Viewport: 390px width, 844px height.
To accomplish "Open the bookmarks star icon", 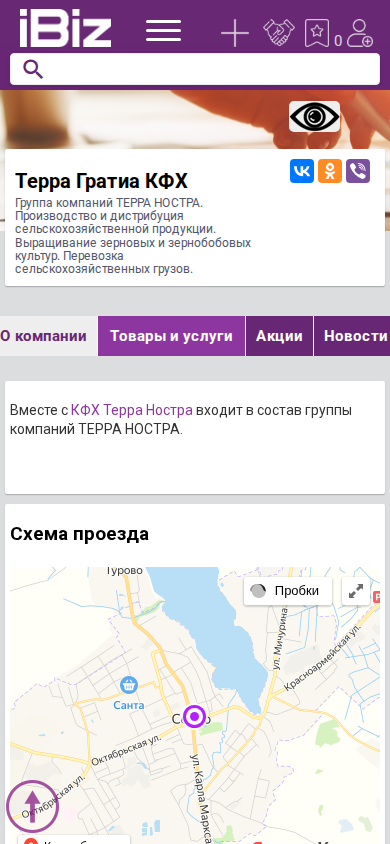I will [317, 33].
